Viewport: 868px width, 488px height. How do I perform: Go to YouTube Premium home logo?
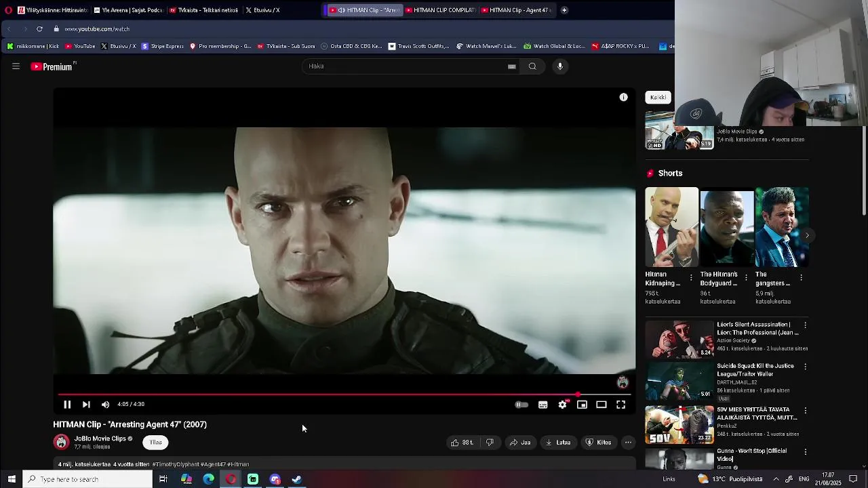point(53,66)
